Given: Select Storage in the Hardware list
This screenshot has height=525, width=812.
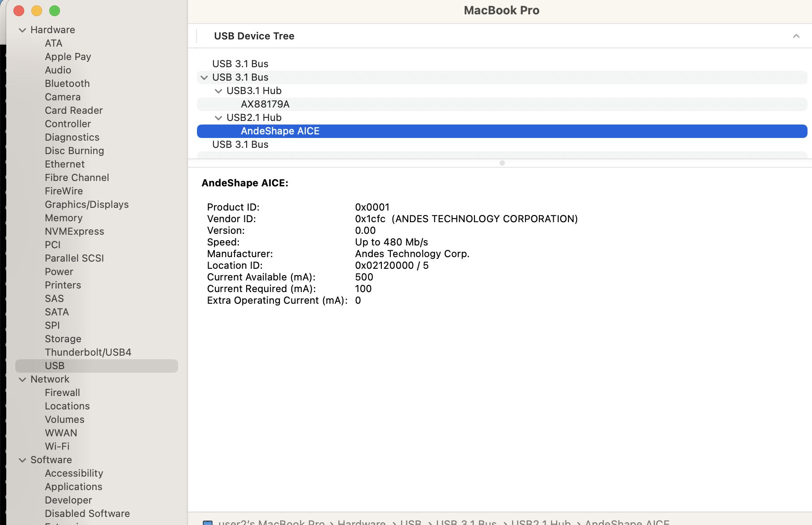Looking at the screenshot, I should point(63,339).
